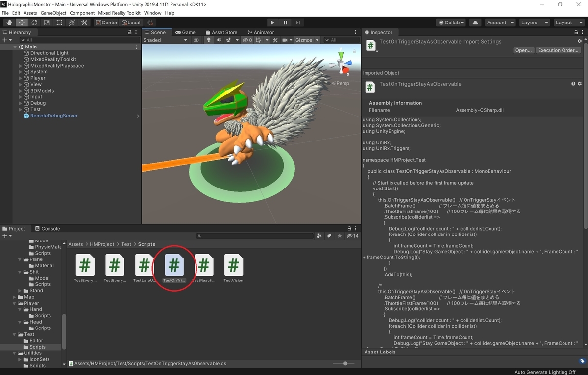Open script help question mark icon
The width and height of the screenshot is (588, 375).
tap(573, 84)
